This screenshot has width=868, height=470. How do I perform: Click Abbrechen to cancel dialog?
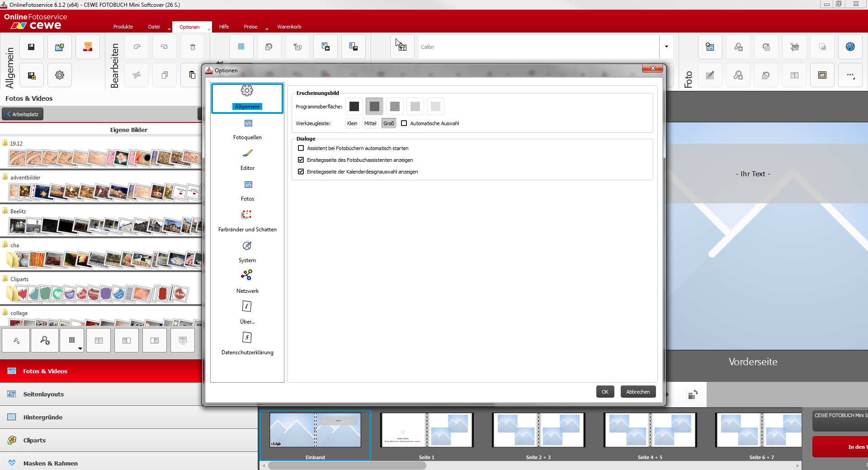coord(637,392)
